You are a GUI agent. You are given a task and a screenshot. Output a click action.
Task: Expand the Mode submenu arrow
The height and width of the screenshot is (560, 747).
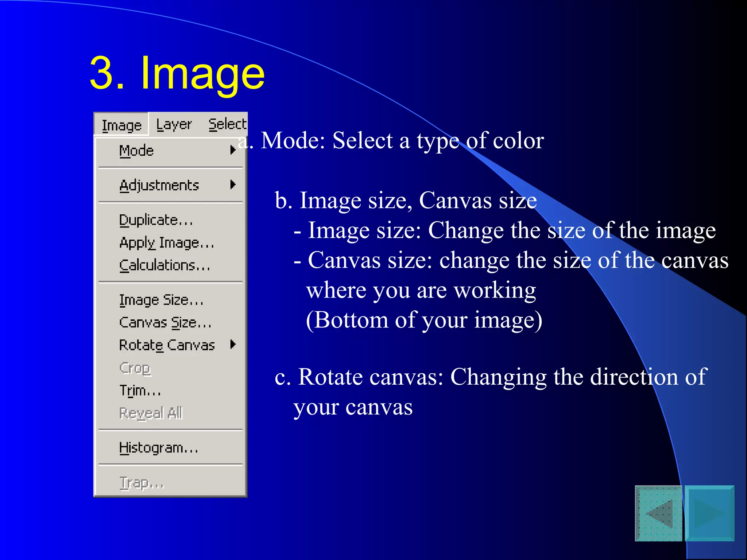pyautogui.click(x=233, y=150)
